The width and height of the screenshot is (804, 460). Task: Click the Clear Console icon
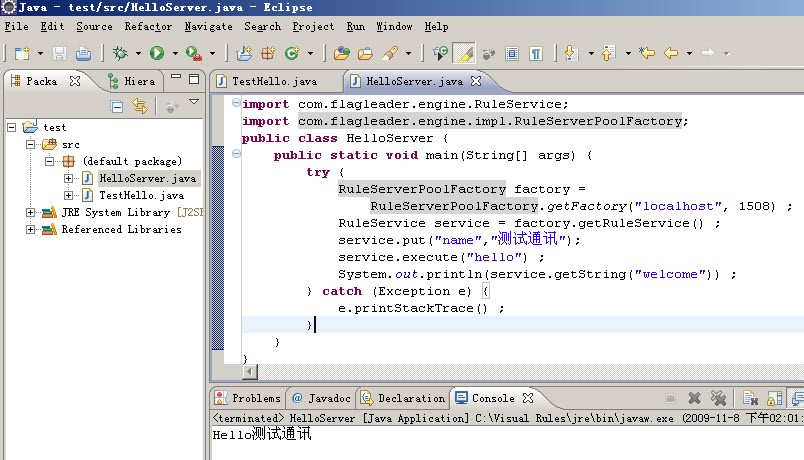click(x=750, y=398)
